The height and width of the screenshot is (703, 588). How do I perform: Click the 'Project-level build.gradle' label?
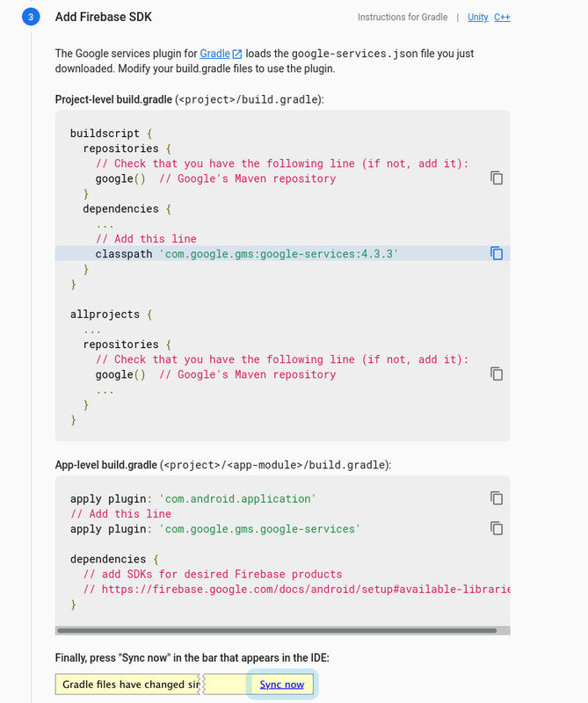(x=113, y=99)
